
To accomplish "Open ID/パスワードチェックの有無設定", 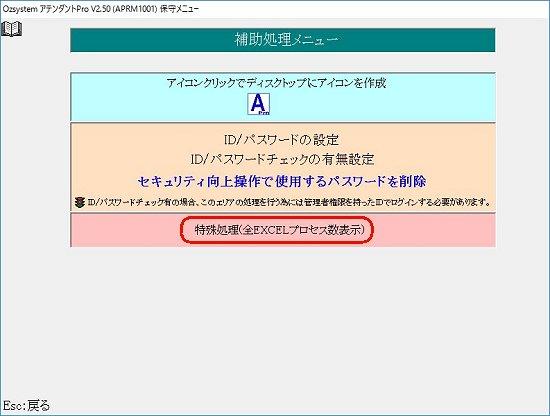I will coord(282,159).
